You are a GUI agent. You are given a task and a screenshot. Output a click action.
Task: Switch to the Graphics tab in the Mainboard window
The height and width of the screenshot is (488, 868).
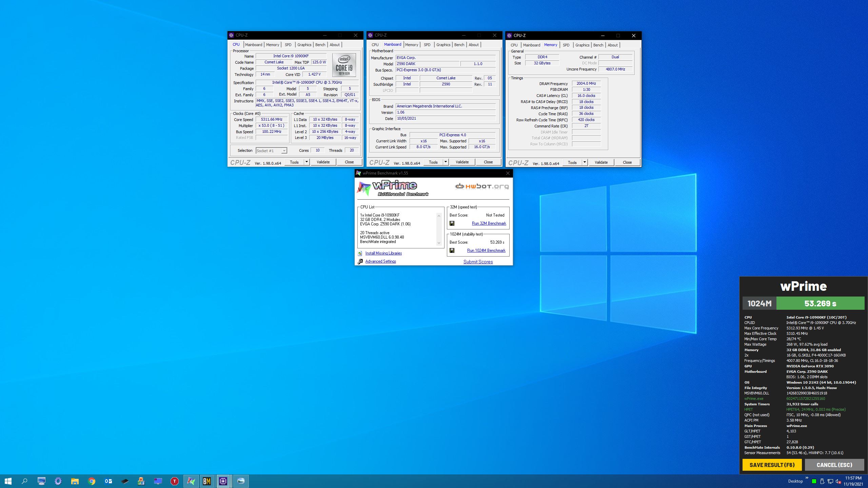tap(443, 44)
